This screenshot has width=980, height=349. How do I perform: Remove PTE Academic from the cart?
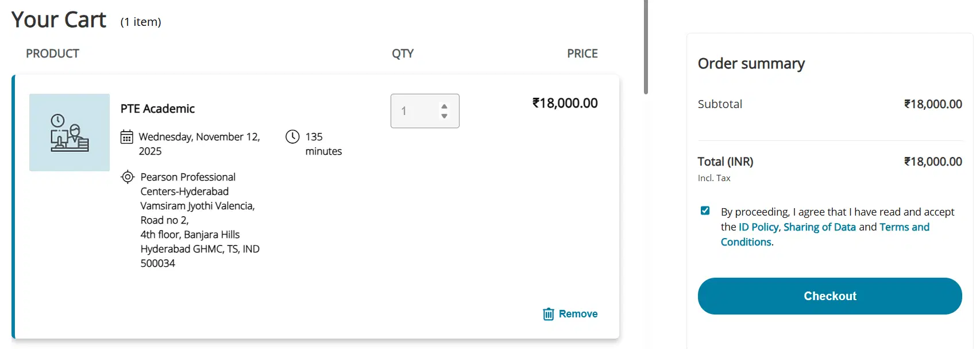point(577,314)
